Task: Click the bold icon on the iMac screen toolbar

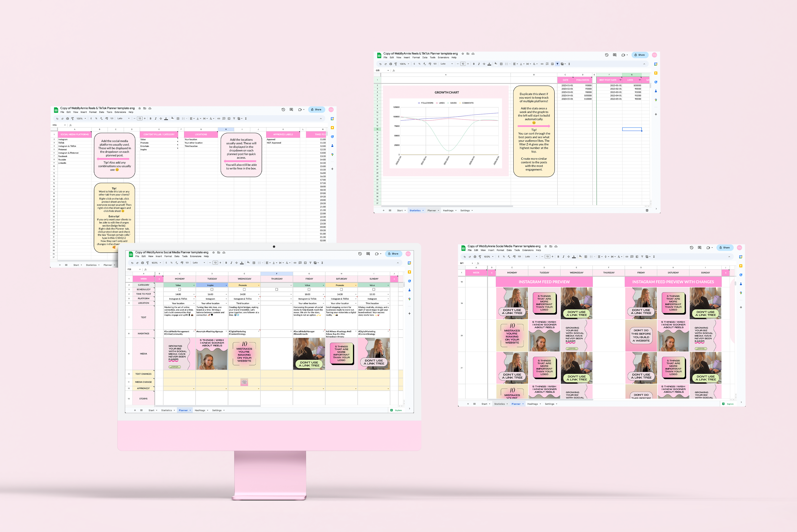Action: 226,263
